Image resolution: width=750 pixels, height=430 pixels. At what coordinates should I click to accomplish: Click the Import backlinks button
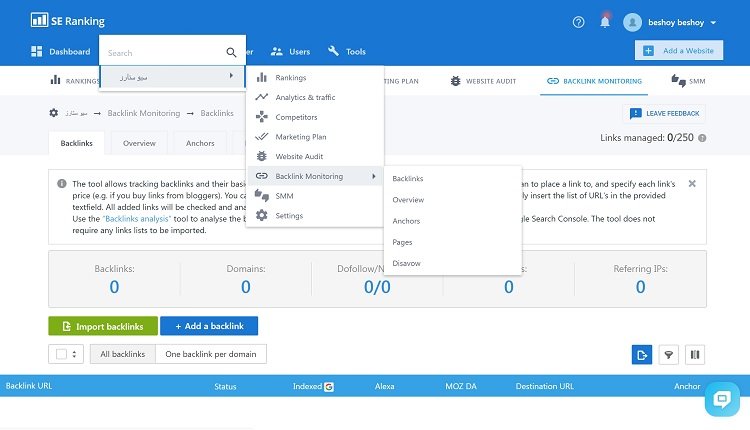point(102,326)
